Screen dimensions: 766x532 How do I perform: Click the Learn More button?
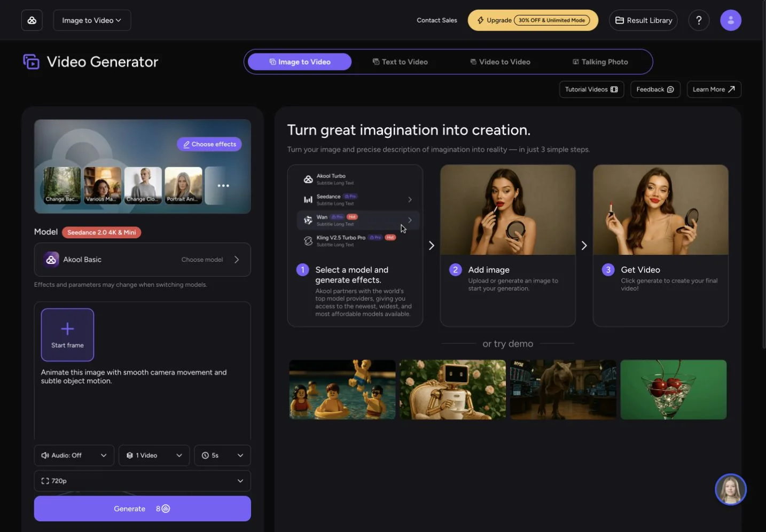[x=714, y=89]
